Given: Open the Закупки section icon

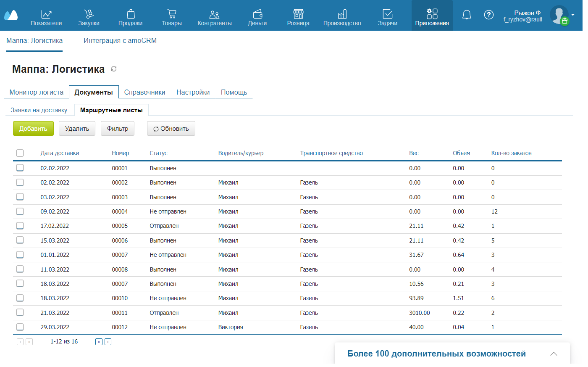Looking at the screenshot, I should pos(89,14).
